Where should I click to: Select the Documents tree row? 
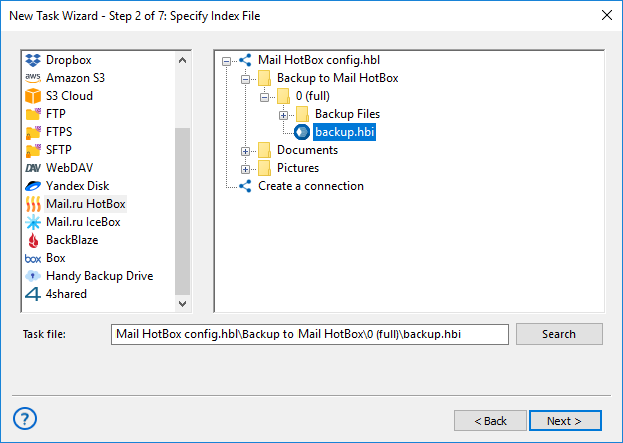click(x=308, y=150)
